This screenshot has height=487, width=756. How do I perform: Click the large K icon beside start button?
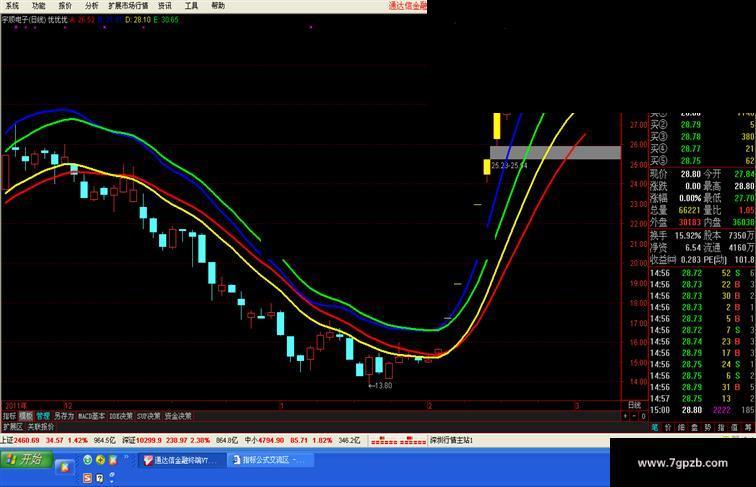point(64,466)
